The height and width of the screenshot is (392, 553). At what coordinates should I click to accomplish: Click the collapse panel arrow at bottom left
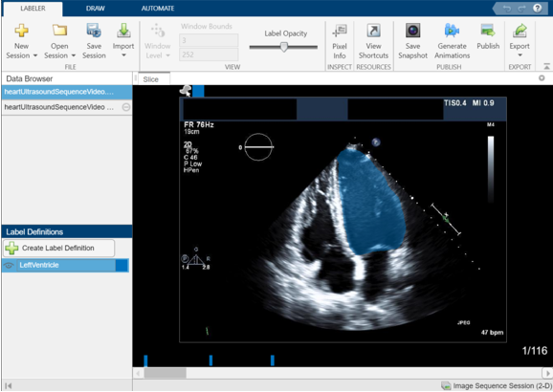(9, 386)
